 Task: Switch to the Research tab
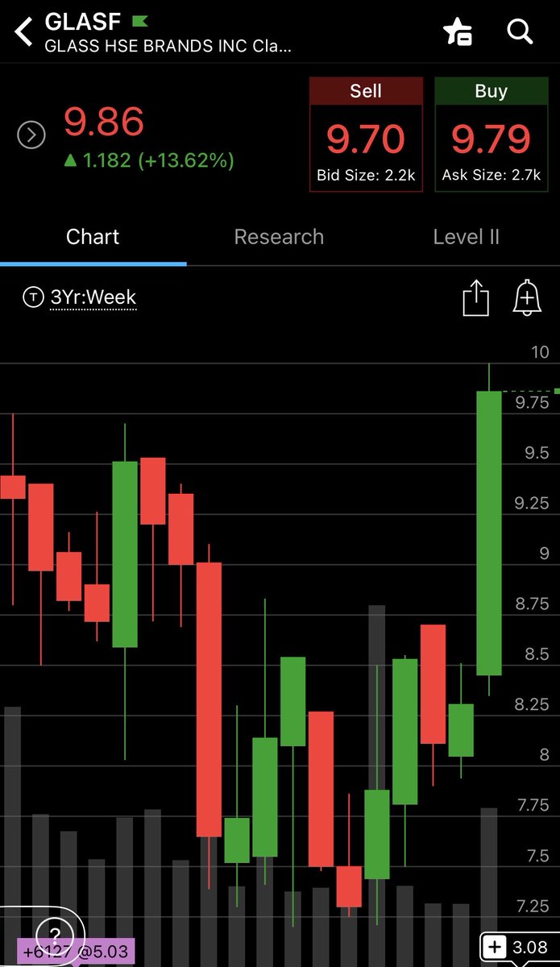[x=279, y=237]
